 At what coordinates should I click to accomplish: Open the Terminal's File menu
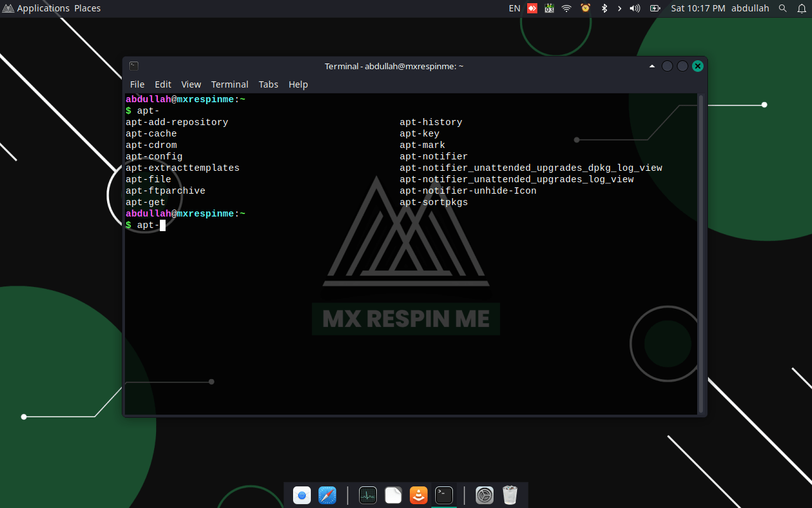click(x=137, y=84)
